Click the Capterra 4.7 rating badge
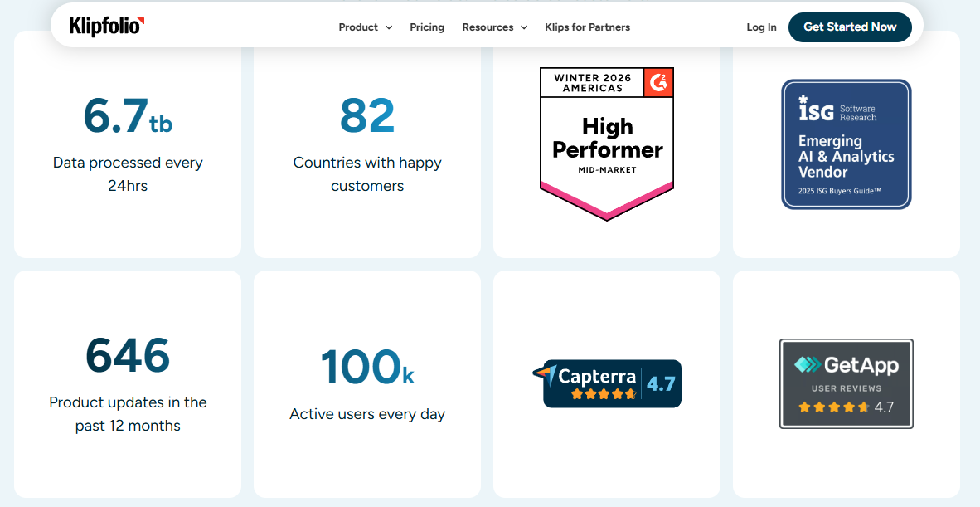 [x=607, y=383]
